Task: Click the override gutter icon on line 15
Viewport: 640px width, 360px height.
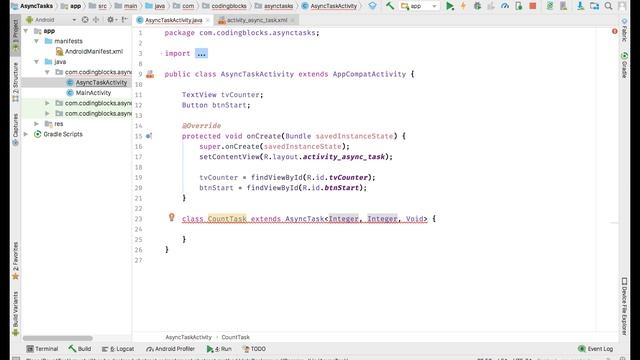Action: click(x=149, y=136)
